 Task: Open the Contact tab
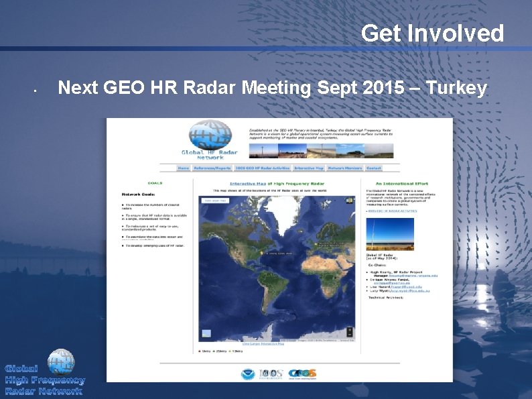[x=374, y=168]
